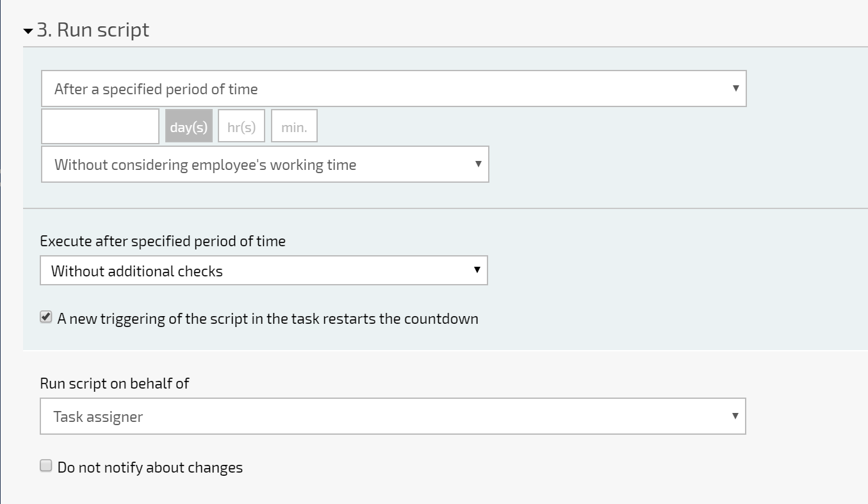
Task: Click the arrow icon of the time period trigger dropdown
Action: 736,88
